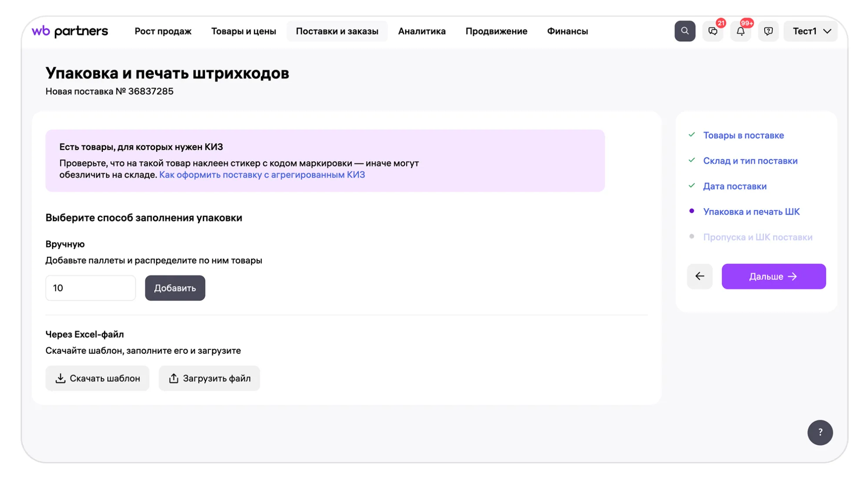Open notifications bell with 99+ badge
The image size is (868, 479).
tap(740, 31)
